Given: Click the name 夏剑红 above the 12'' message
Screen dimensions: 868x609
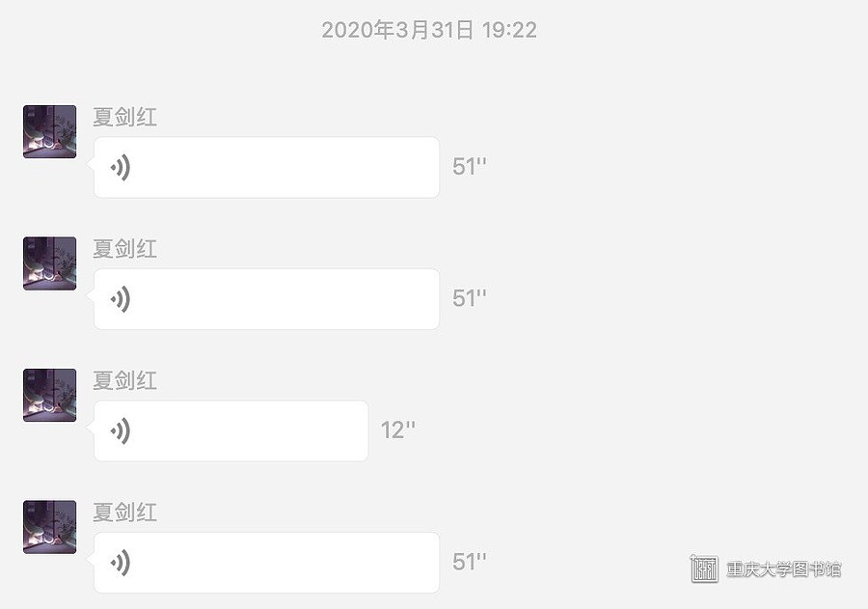Looking at the screenshot, I should click(x=124, y=380).
